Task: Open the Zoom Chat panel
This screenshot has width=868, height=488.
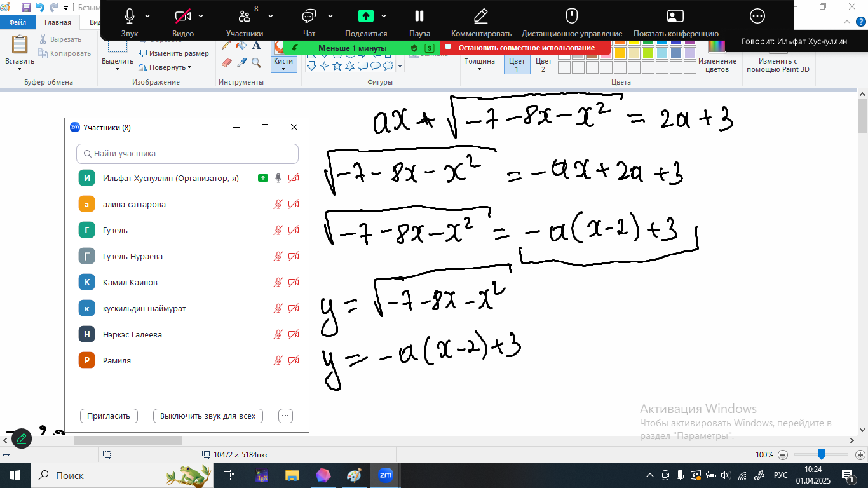Action: [x=309, y=22]
